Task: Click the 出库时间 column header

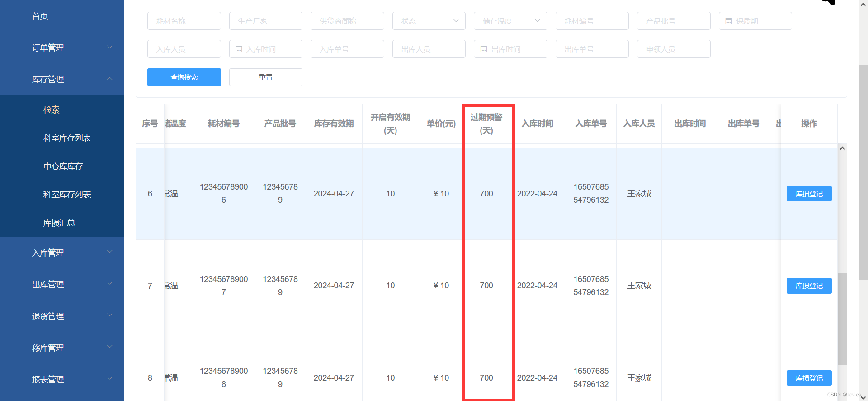Action: click(690, 124)
